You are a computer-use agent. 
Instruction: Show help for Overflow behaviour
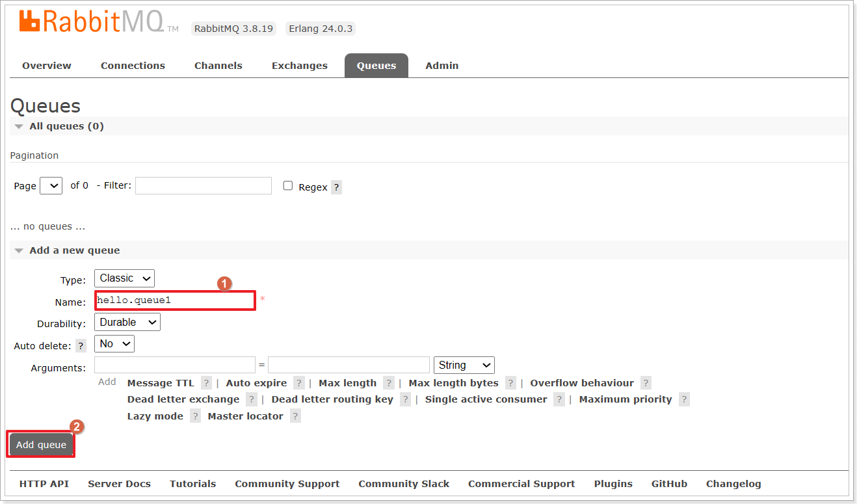click(x=646, y=383)
